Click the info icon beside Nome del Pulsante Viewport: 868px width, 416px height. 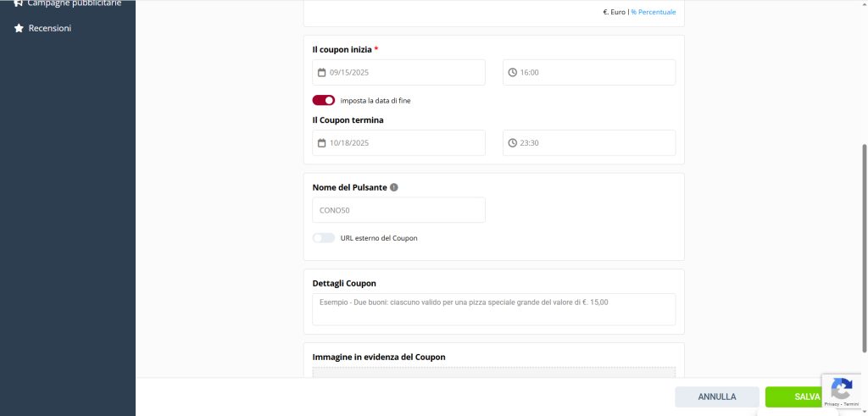[x=394, y=187]
